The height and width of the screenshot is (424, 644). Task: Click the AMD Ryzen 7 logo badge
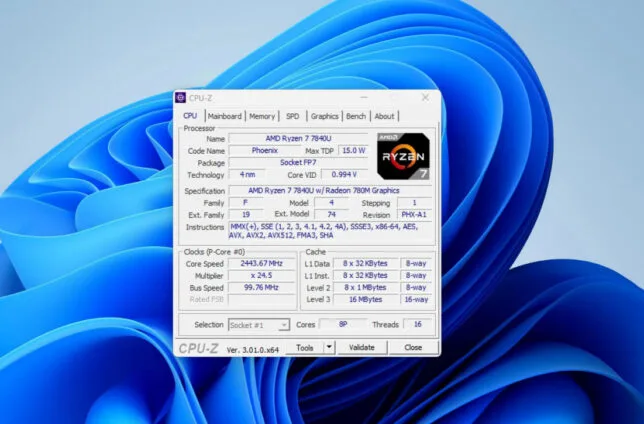tap(403, 156)
